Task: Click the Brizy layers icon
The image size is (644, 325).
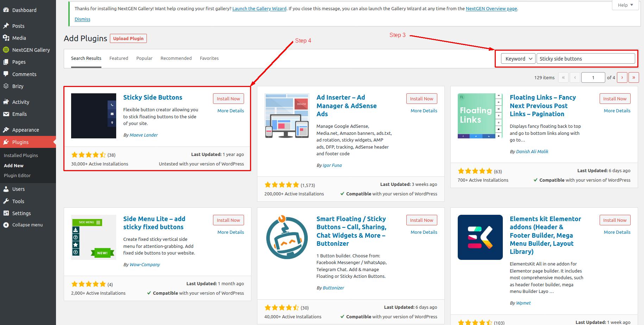Action: [x=6, y=86]
